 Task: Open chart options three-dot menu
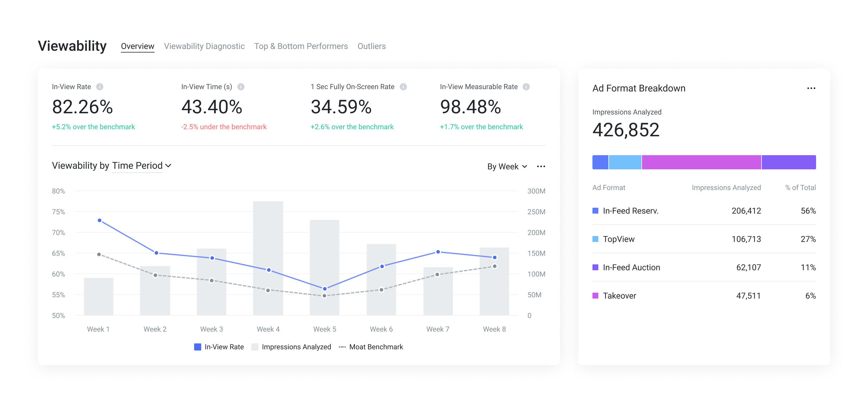tap(541, 166)
